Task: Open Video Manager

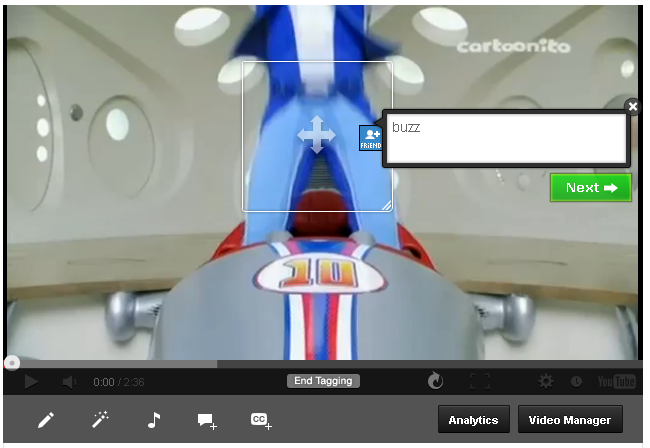Action: coord(571,421)
